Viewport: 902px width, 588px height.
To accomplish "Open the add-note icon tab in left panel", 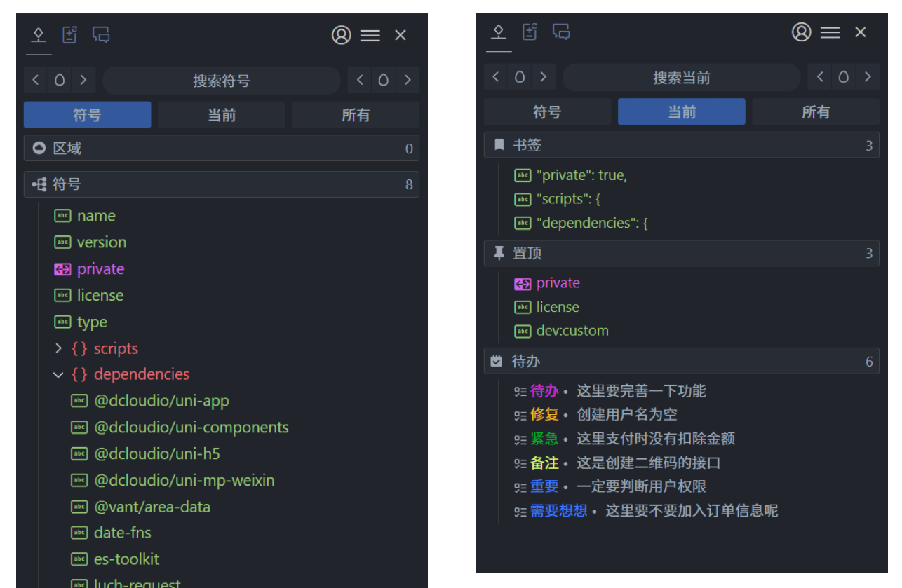I will [x=69, y=34].
